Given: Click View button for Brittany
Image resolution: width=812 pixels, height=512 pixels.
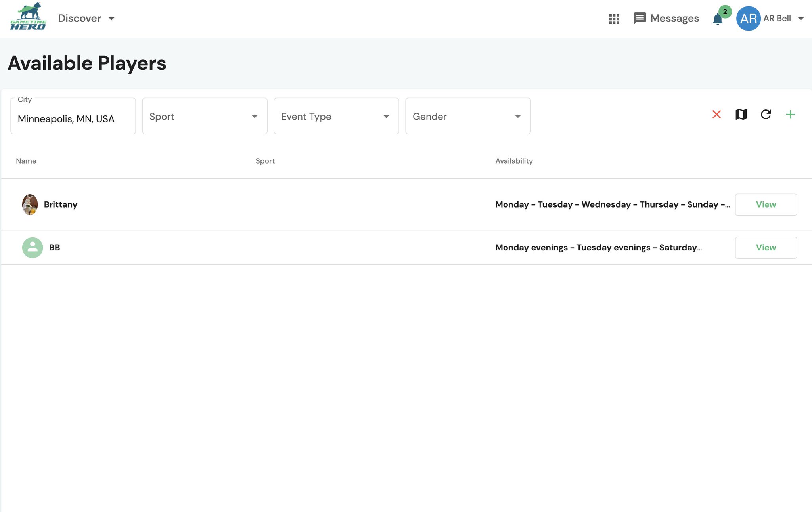Looking at the screenshot, I should 766,204.
